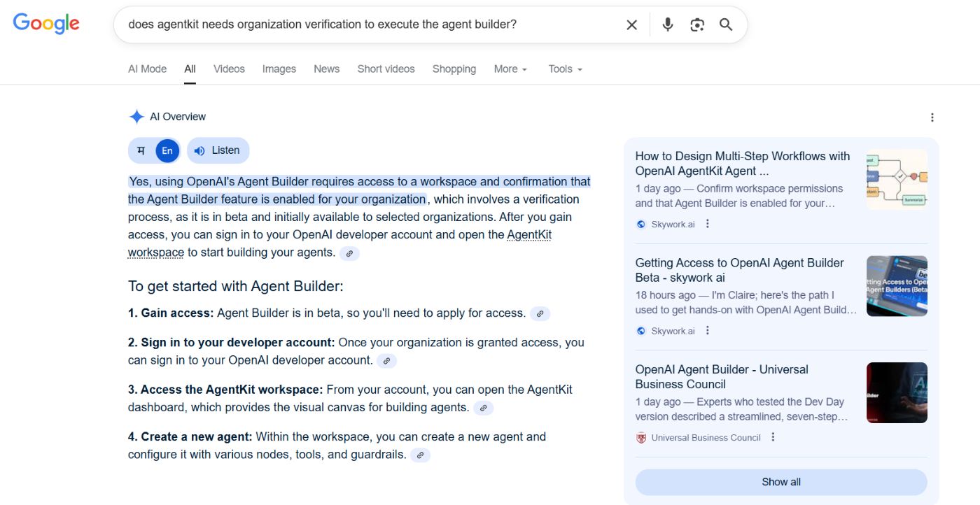The image size is (980, 505).
Task: Clear the search box with X icon
Action: 631,25
